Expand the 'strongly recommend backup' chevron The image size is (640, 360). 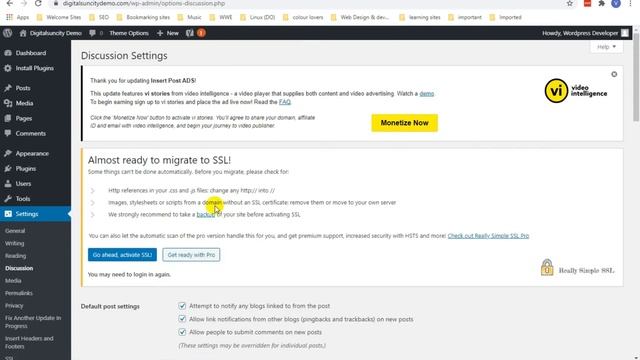pos(93,214)
